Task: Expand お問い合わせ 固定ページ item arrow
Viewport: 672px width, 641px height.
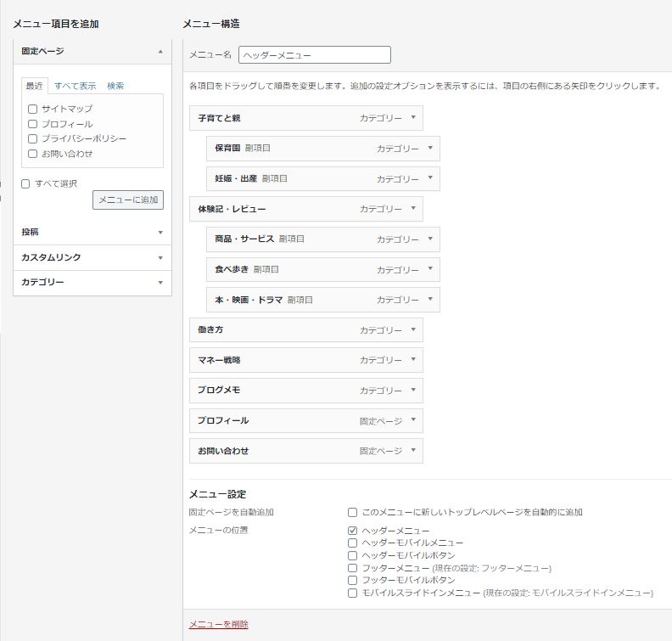Action: point(413,450)
